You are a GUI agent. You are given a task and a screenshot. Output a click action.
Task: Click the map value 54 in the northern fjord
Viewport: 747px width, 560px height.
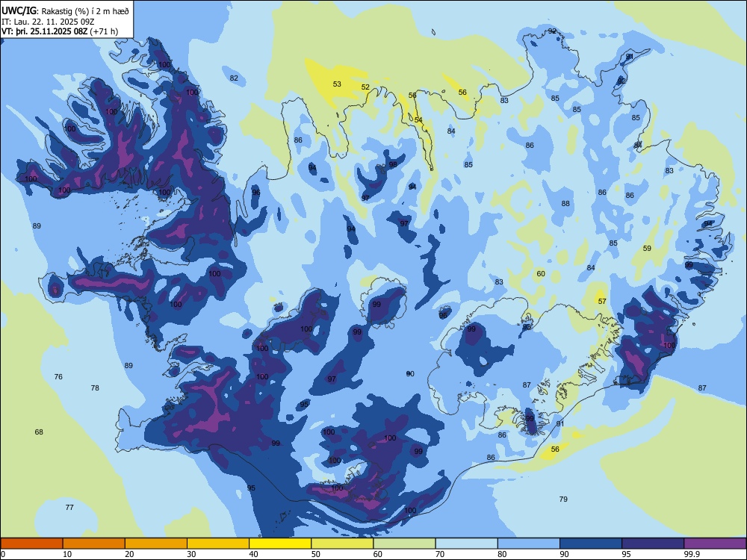pos(418,120)
